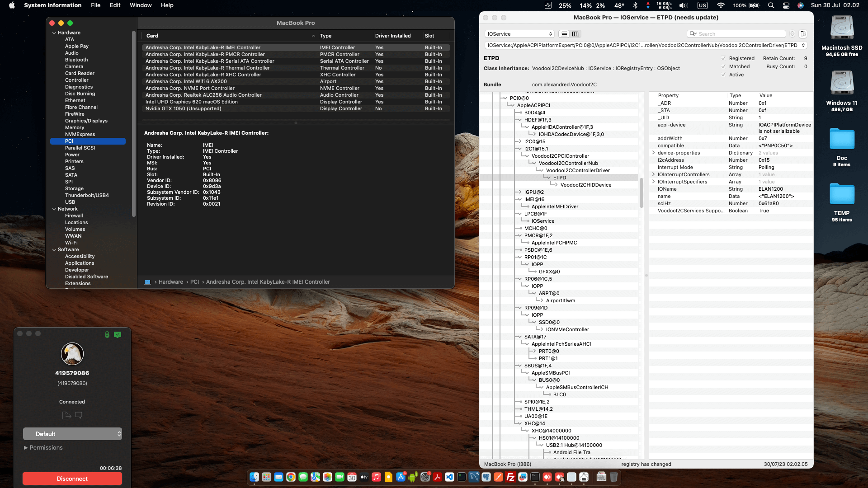The height and width of the screenshot is (488, 868).
Task: Click the green lock icon in AnyDesk
Action: point(107,334)
